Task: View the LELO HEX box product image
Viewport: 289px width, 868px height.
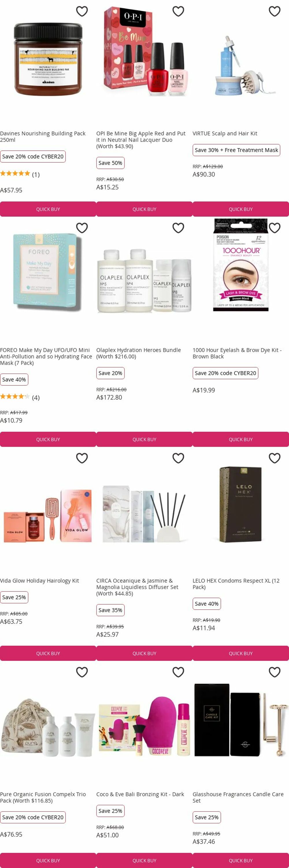Action: coord(241,504)
